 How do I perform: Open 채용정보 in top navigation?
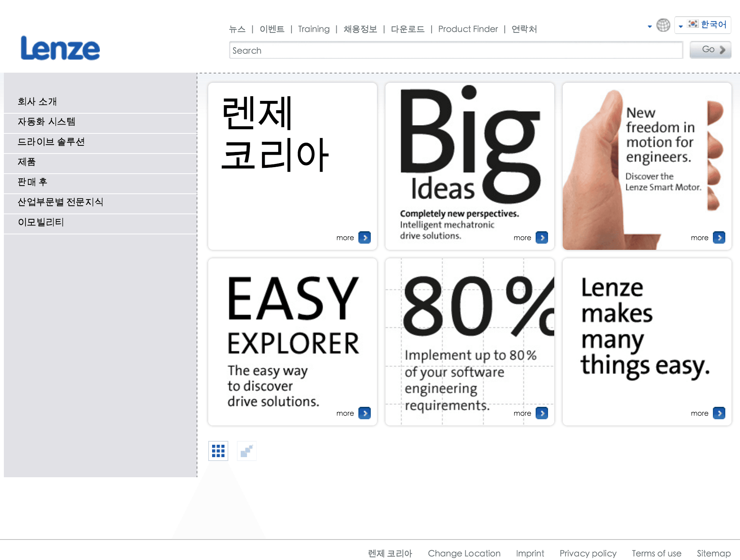pyautogui.click(x=360, y=29)
